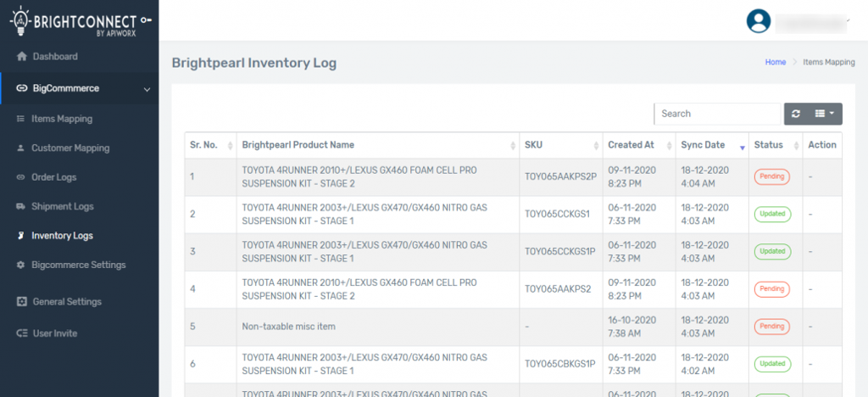
Task: Open the column visibility dropdown
Action: (825, 114)
